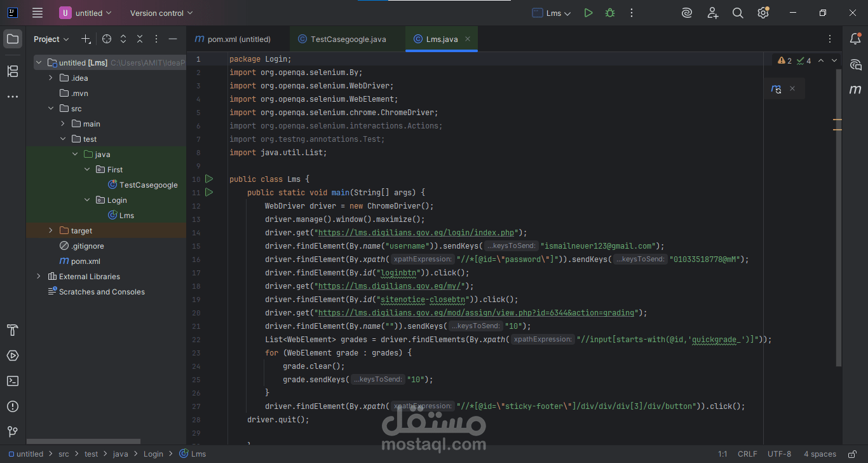
Task: Open the Terminal tool window
Action: click(x=13, y=381)
